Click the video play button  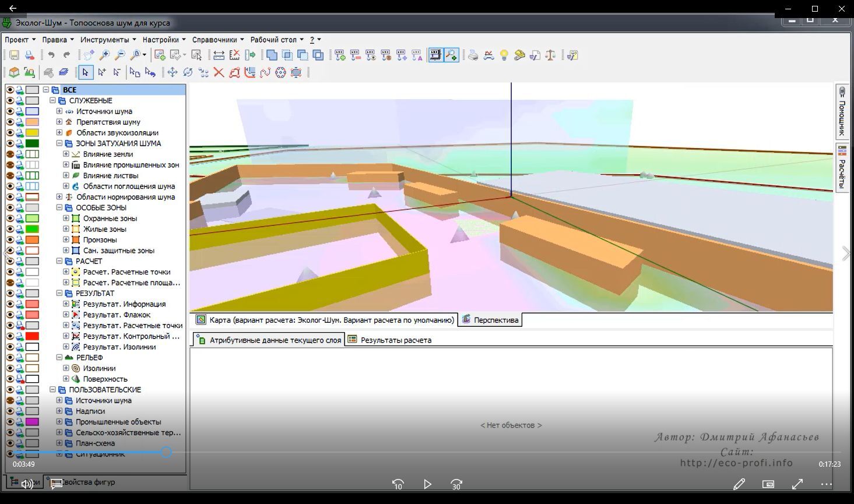427,484
